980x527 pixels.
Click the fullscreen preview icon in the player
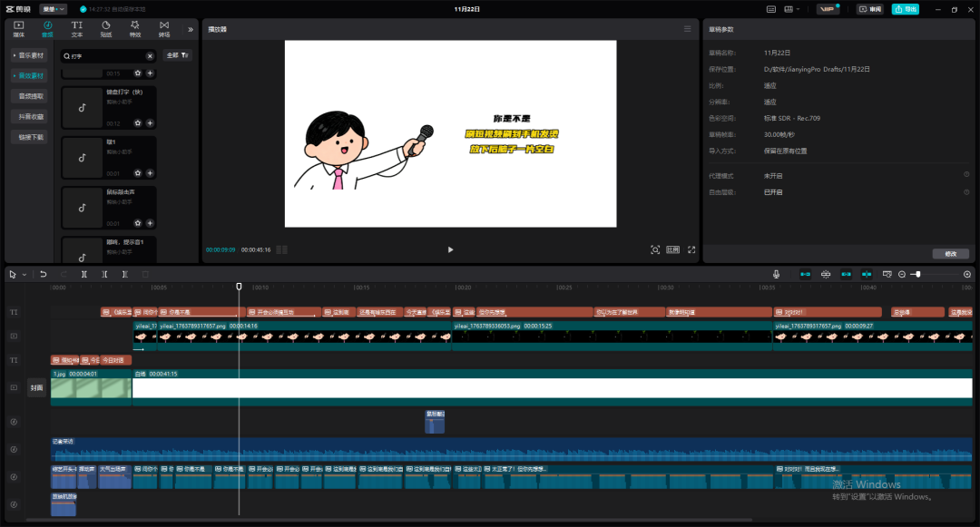pos(691,249)
